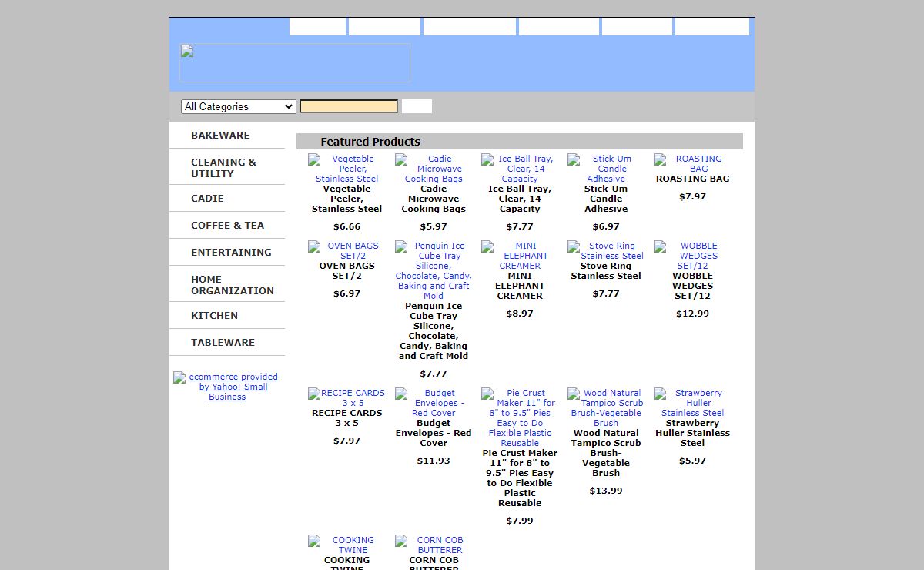Viewport: 924px width, 570px height.
Task: Open the All Categories dropdown
Action: point(239,106)
